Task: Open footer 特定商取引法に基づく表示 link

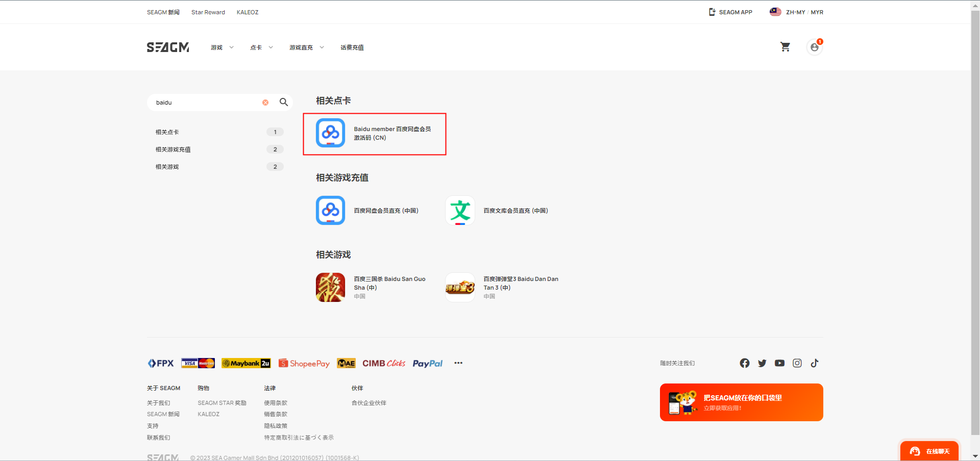Action: point(299,438)
